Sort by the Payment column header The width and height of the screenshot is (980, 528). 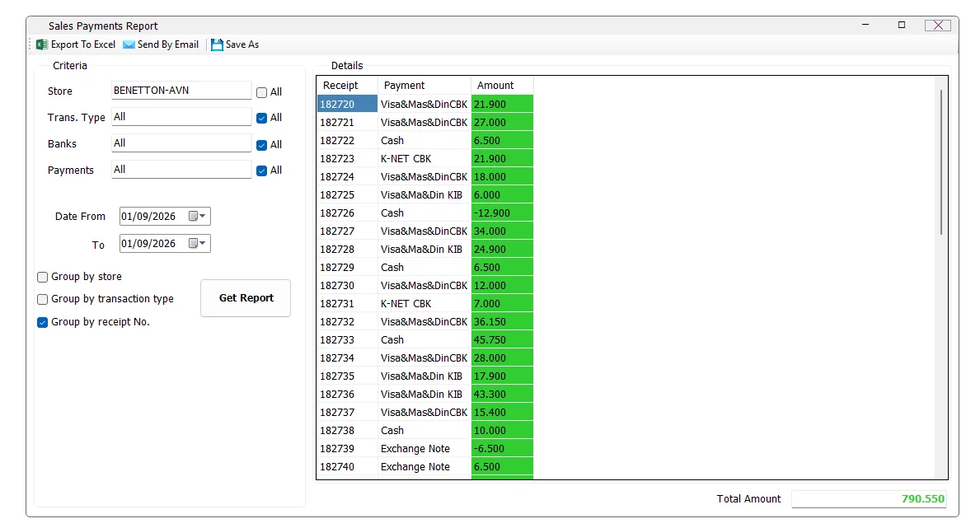click(424, 86)
